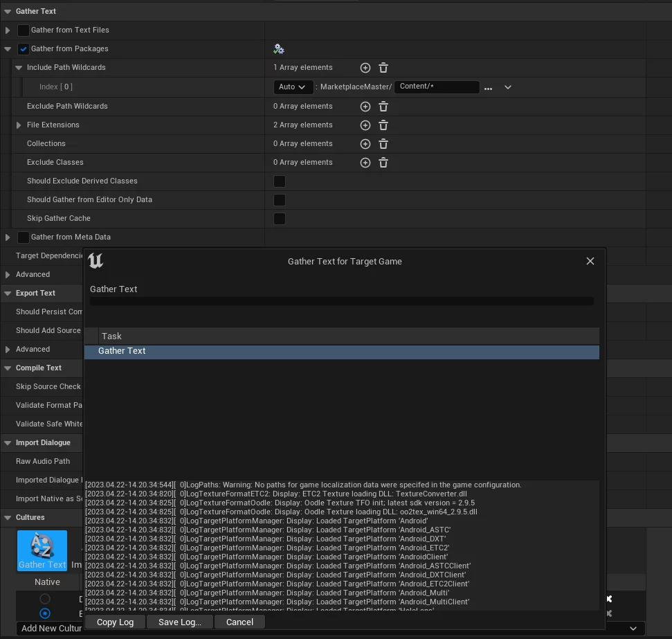Expand the Gather from Text Files row

(8, 30)
